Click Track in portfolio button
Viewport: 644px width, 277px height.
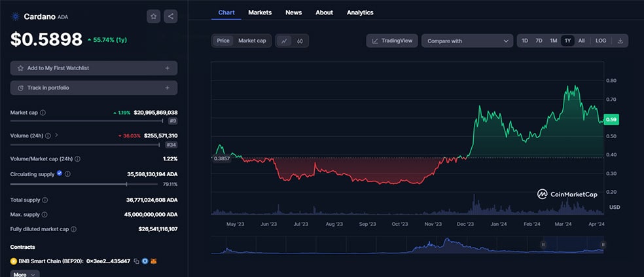coord(94,88)
